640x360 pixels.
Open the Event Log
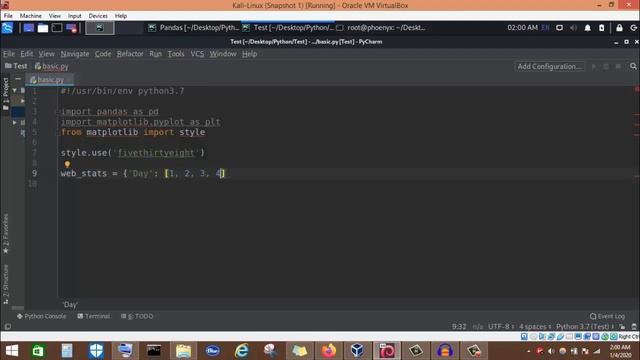coord(607,316)
